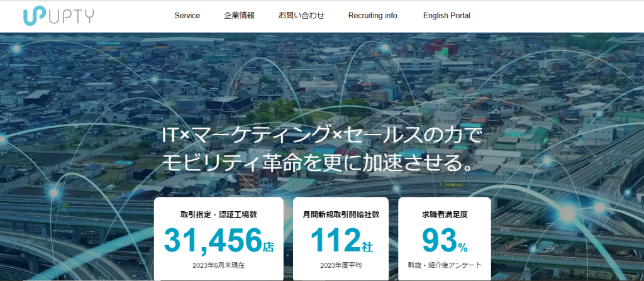This screenshot has height=281, width=644.
Task: Go to the お問い合わせ contact page
Action: point(301,16)
